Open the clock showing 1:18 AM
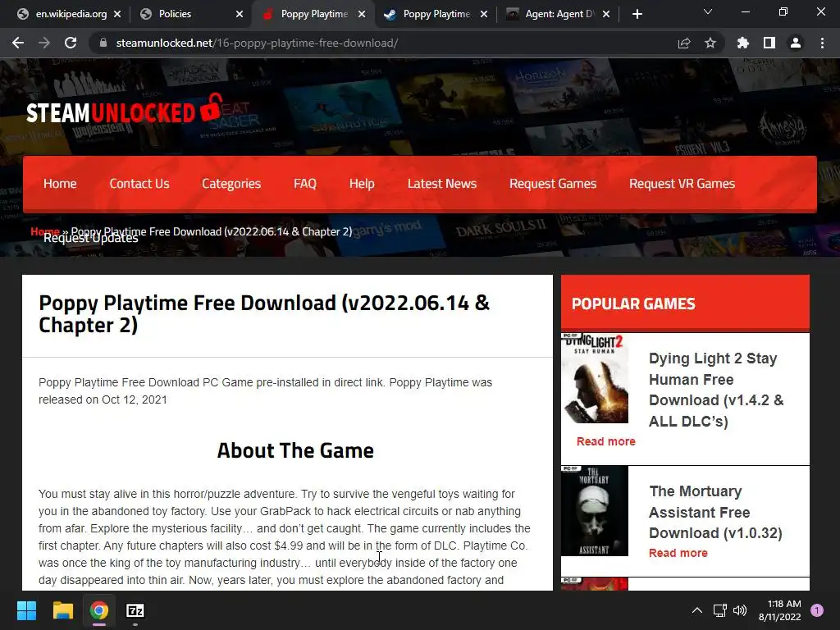840x630 pixels. point(779,610)
